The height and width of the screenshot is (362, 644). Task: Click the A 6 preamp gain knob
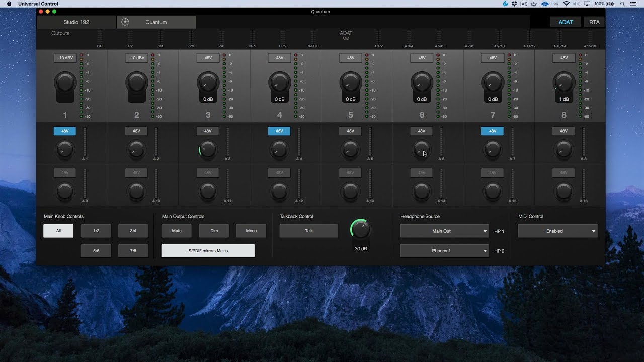coord(421,149)
